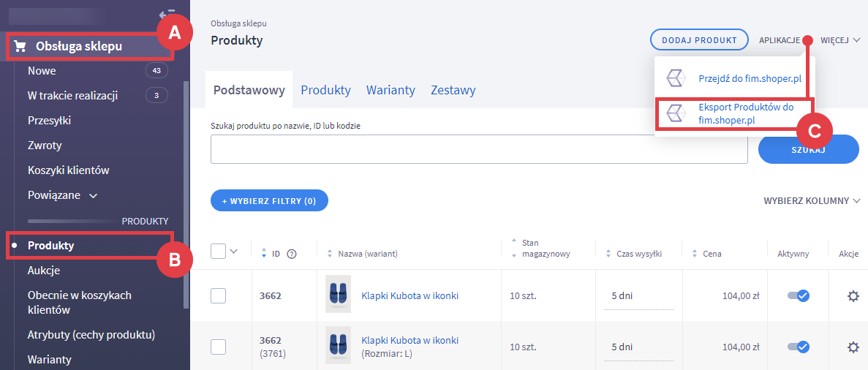Click app icon beside Przejdź do fim.shoper.pl
Image resolution: width=868 pixels, height=370 pixels.
[674, 78]
